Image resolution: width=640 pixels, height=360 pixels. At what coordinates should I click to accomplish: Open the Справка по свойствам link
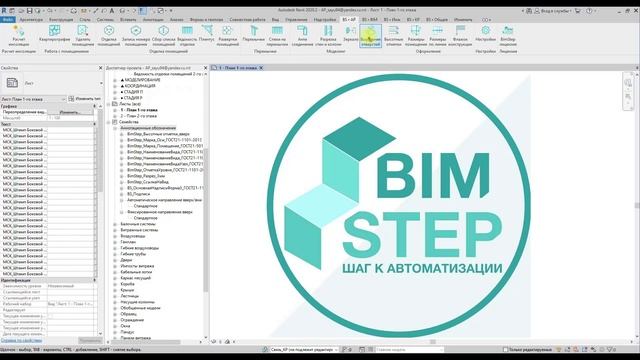click(x=21, y=340)
